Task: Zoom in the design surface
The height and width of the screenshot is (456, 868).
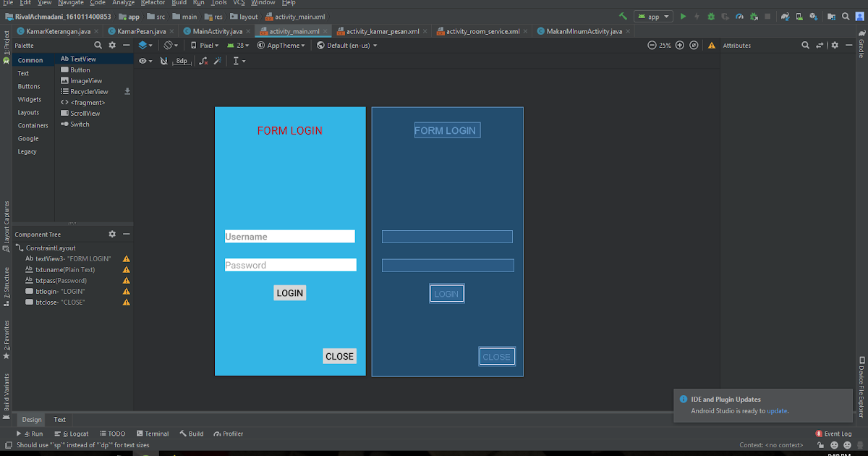Action: pyautogui.click(x=680, y=45)
